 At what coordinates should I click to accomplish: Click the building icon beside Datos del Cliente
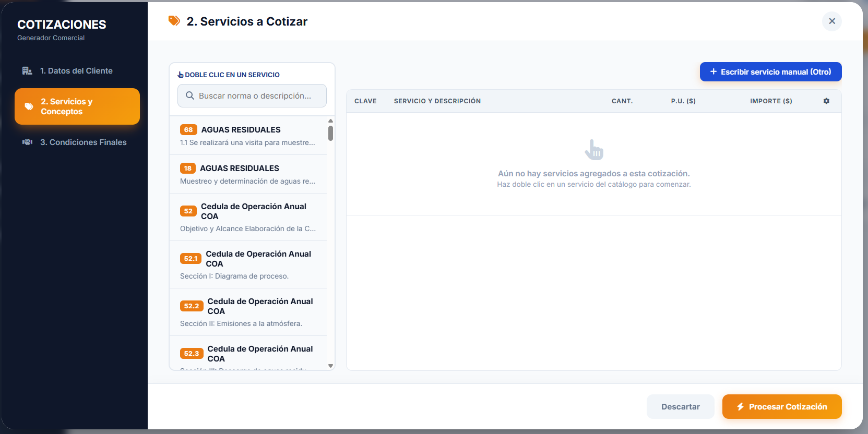tap(27, 71)
